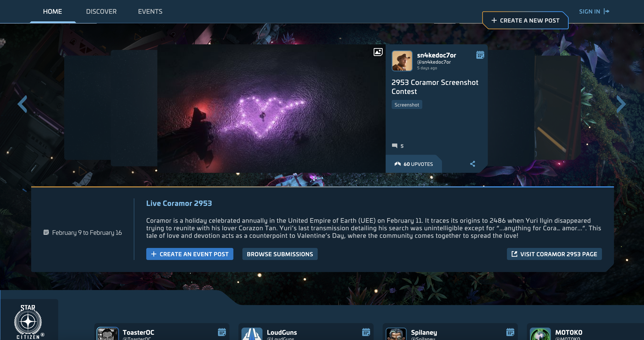Click the sign-in arrow icon
The height and width of the screenshot is (340, 644).
pyautogui.click(x=607, y=11)
